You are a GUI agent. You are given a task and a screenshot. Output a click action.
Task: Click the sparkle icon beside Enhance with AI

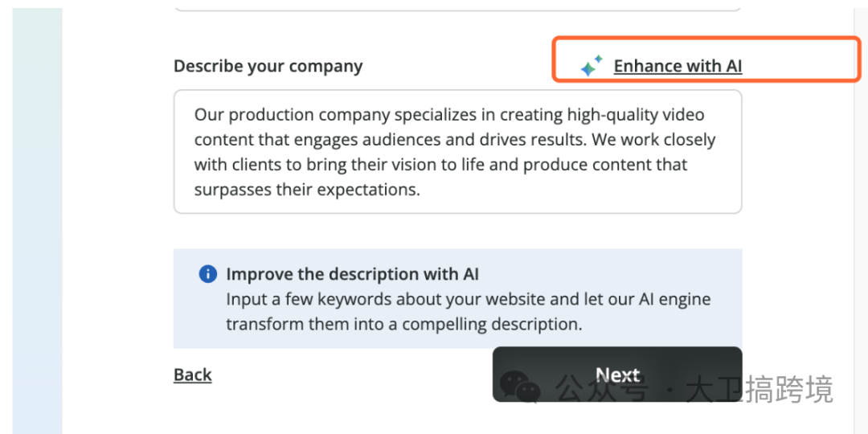click(x=592, y=66)
